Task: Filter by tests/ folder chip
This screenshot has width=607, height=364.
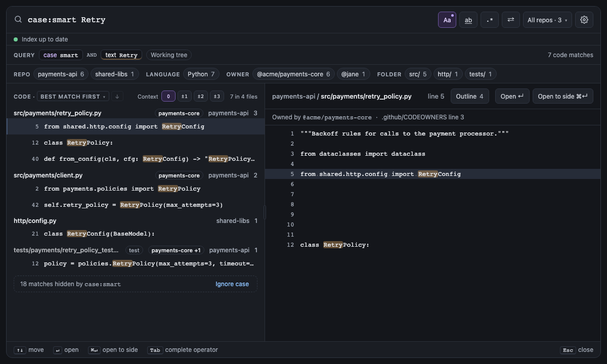Action: click(x=481, y=74)
